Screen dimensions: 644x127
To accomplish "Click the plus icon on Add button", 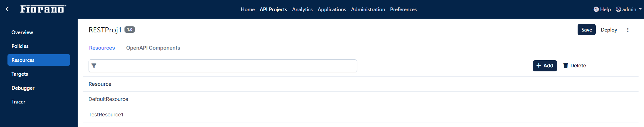I will point(538,66).
